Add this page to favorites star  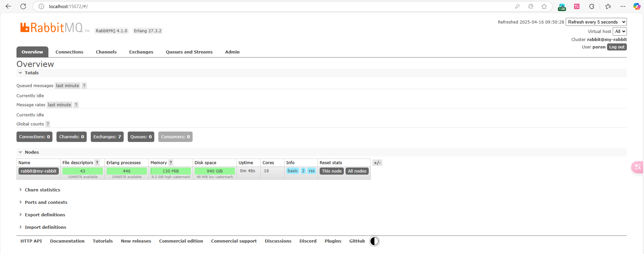tap(544, 6)
